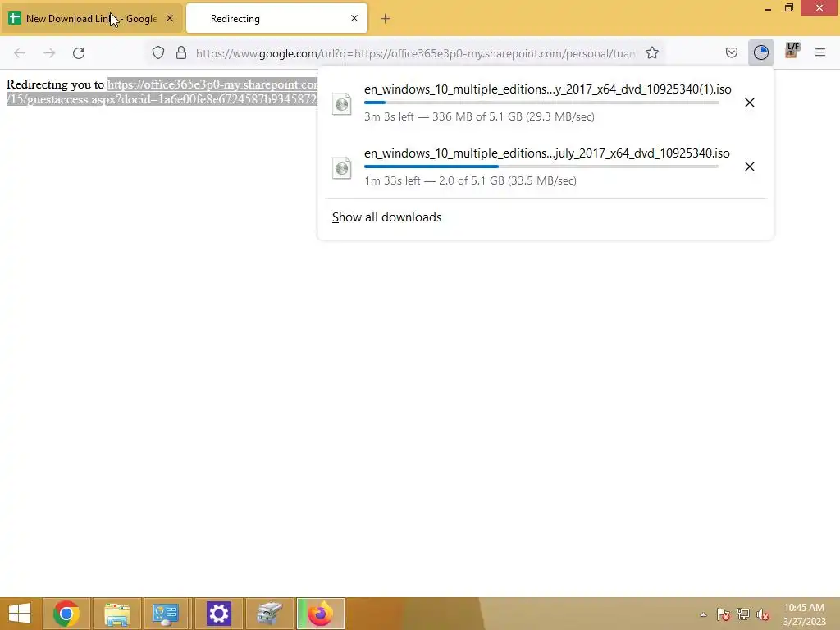Image resolution: width=840 pixels, height=630 pixels.
Task: Reload the current page
Action: tap(79, 53)
